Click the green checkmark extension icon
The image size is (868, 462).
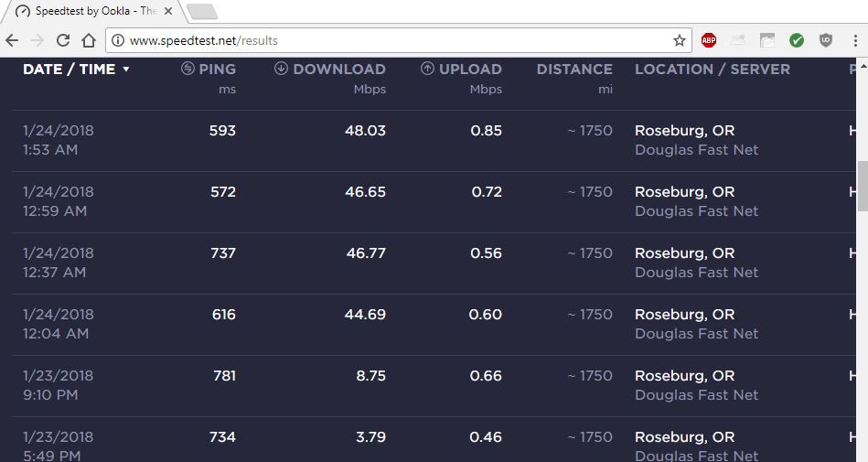click(797, 40)
